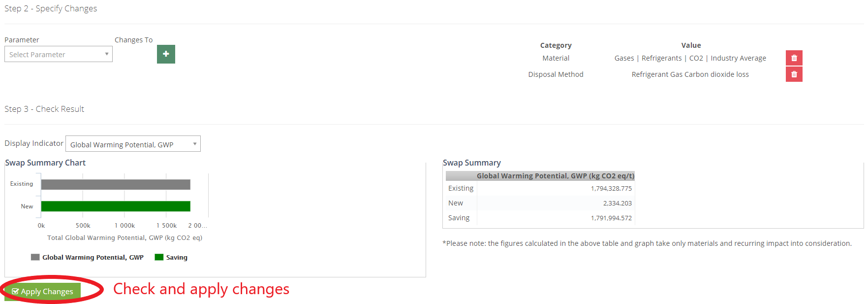Click the Apply Changes button

(43, 292)
